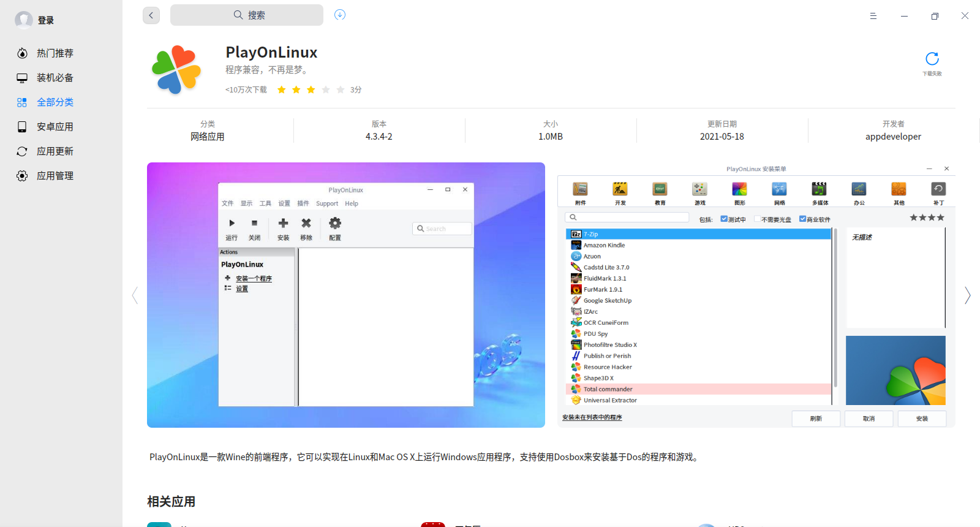The width and height of the screenshot is (980, 527).
Task: Open 应用管理 page
Action: (x=55, y=176)
